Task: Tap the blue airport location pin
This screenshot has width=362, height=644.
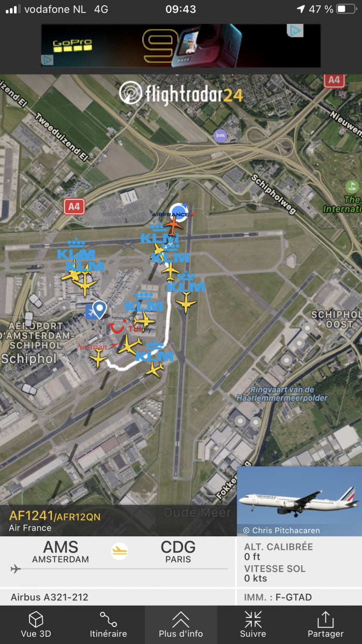Action: click(99, 310)
